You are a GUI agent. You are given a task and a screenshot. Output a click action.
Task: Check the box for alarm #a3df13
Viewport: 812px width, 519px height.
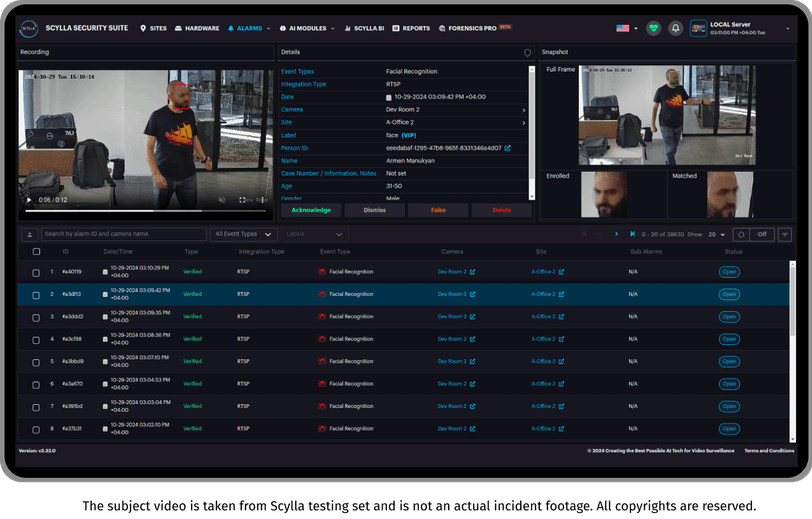pos(36,295)
